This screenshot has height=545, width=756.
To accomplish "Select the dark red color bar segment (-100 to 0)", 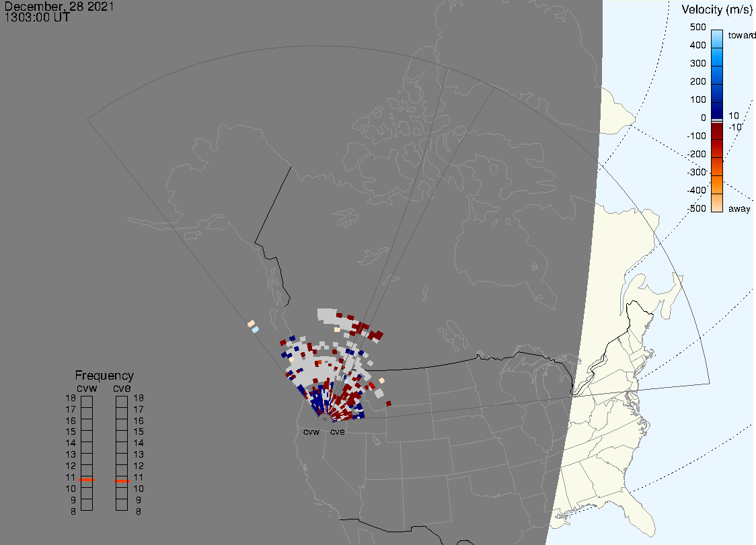I will click(717, 131).
